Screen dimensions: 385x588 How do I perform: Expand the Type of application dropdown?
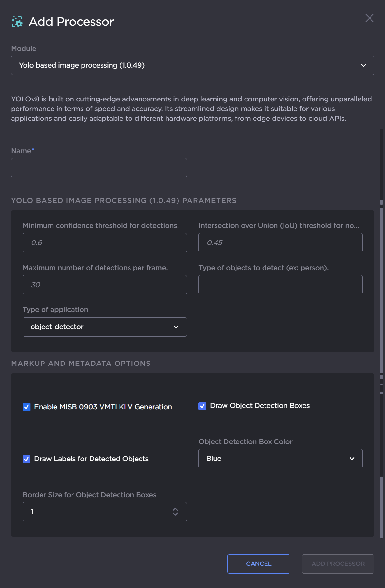(x=105, y=327)
